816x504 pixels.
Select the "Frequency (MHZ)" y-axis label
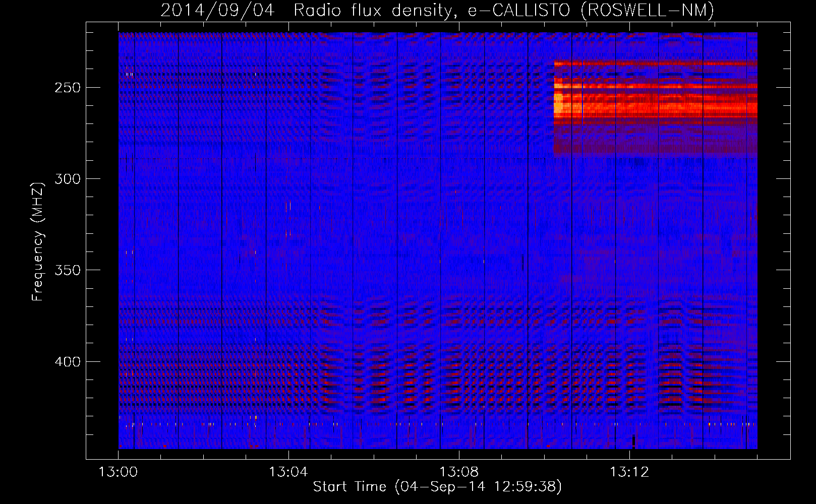point(38,241)
